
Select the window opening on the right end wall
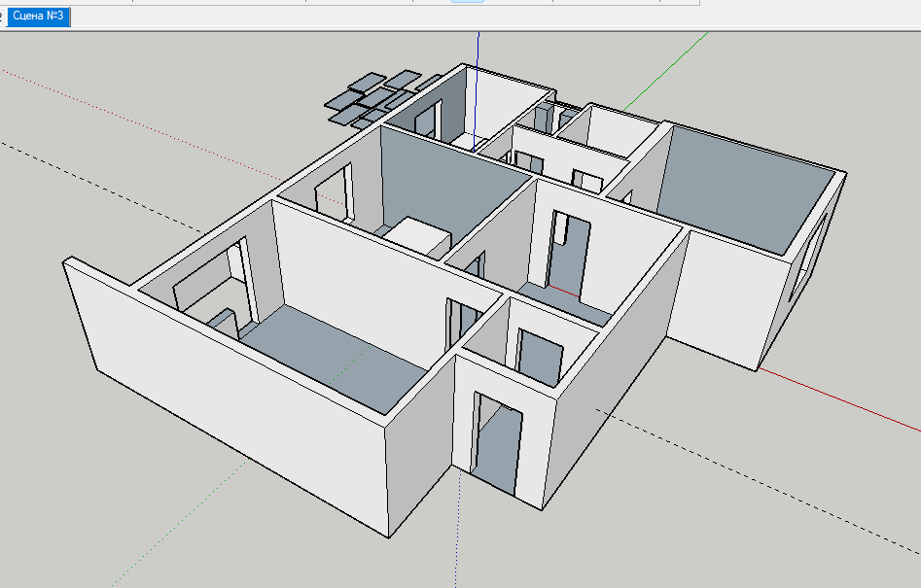pos(809,256)
